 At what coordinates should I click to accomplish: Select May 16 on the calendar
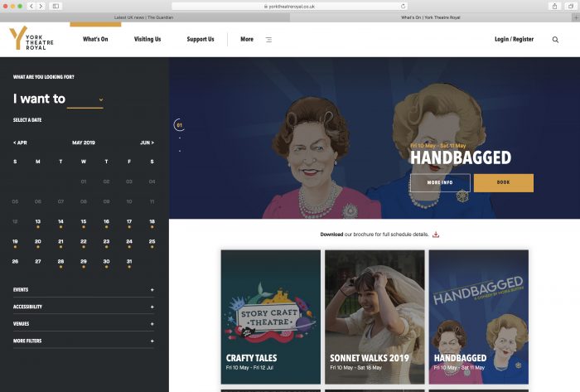107,223
